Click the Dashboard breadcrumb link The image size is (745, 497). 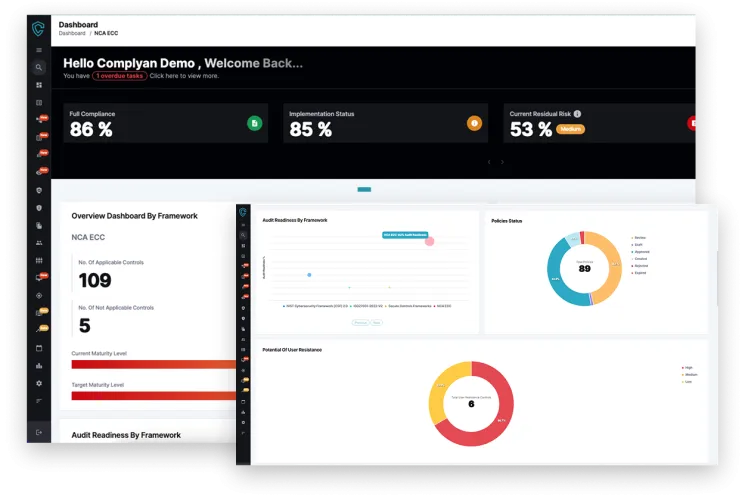72,33
